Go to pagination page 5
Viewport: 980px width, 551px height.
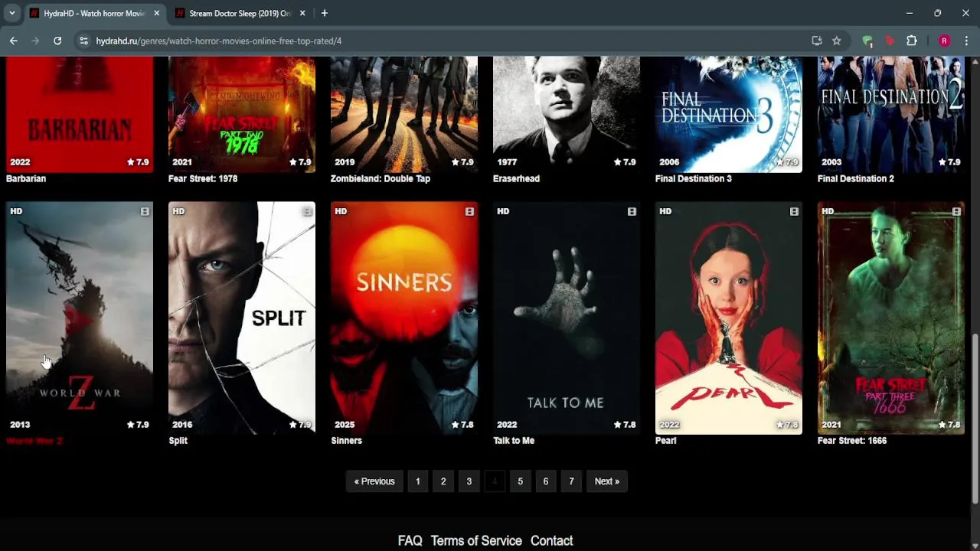[x=521, y=481]
